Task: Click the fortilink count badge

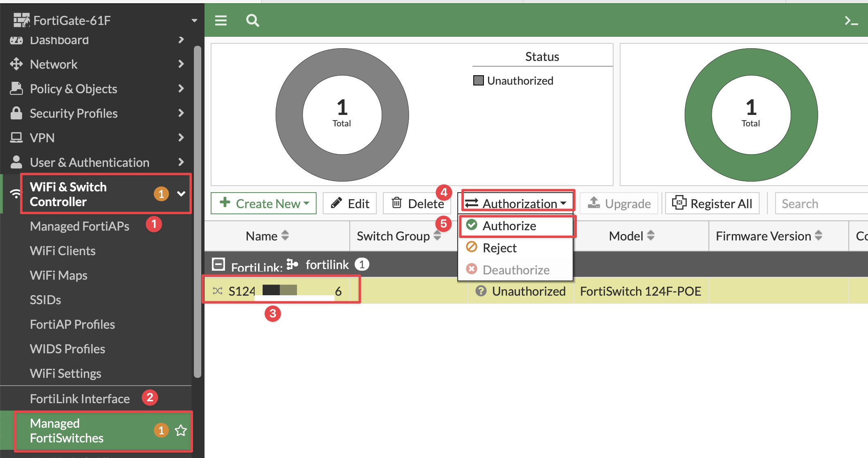Action: pyautogui.click(x=362, y=265)
